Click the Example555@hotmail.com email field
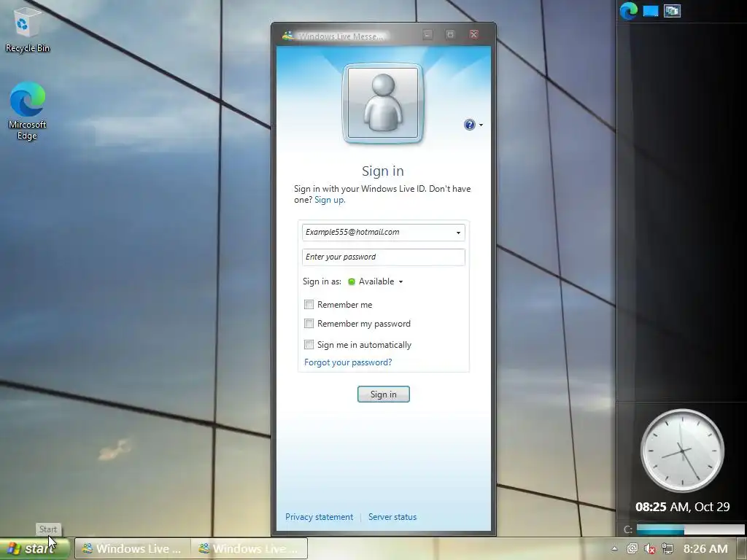Viewport: 747px width, 560px height. (384, 233)
